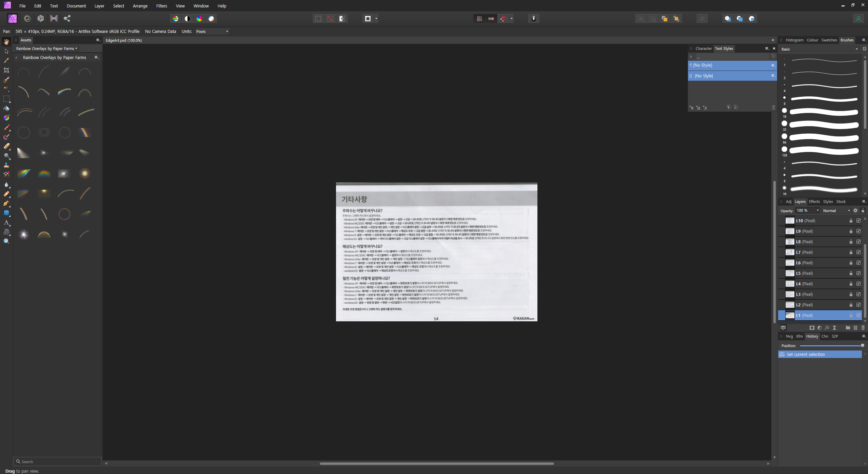Open the blend mode Normal dropdown
This screenshot has height=474, width=868.
836,211
